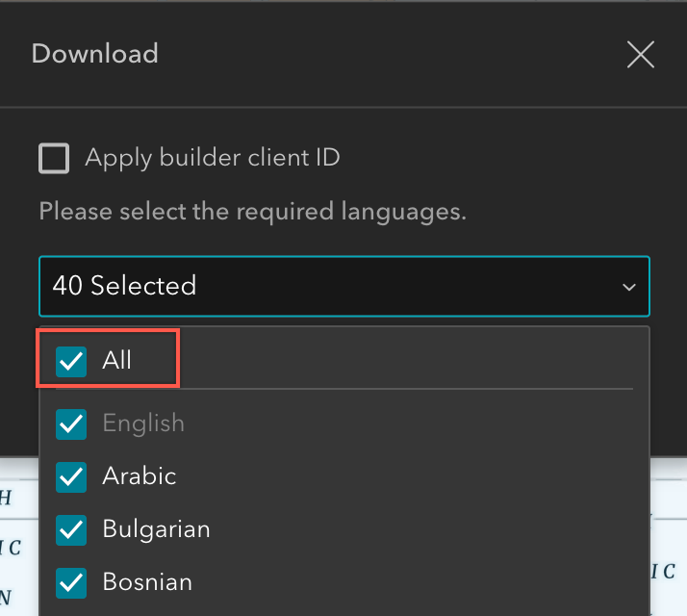Screen dimensions: 687x616
Task: Click divider line beneath the All option
Action: [343, 389]
